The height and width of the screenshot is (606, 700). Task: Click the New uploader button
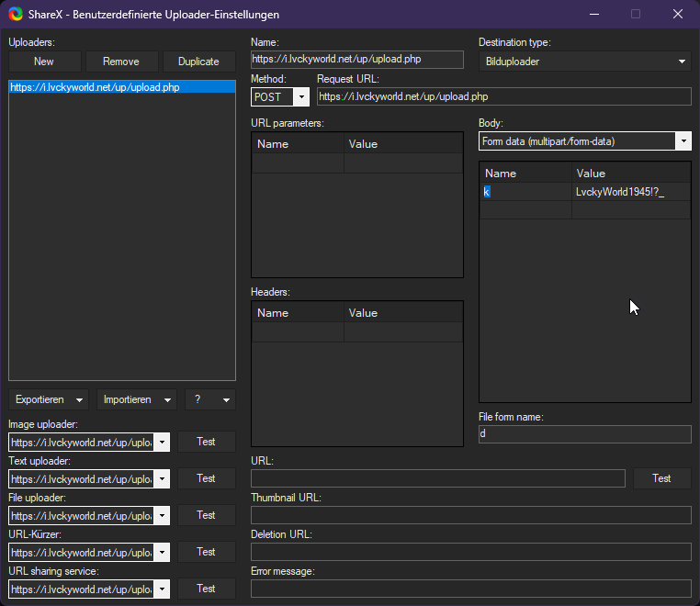coord(44,62)
